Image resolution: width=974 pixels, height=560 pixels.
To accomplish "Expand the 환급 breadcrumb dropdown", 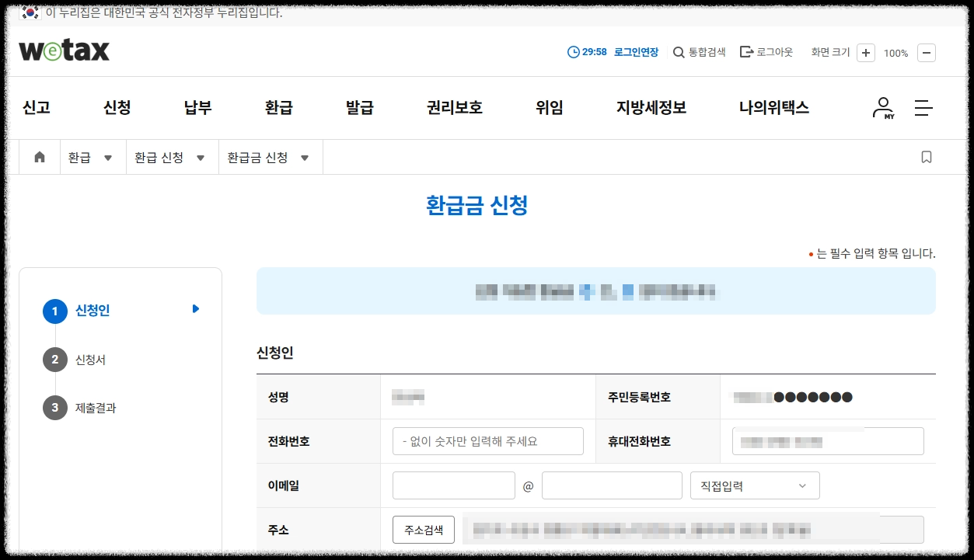I will click(x=108, y=157).
